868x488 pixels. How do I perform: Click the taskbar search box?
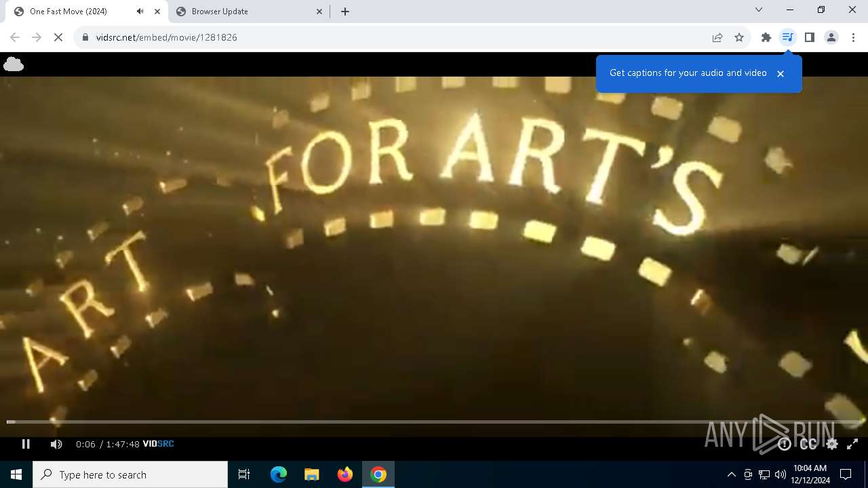pos(130,474)
